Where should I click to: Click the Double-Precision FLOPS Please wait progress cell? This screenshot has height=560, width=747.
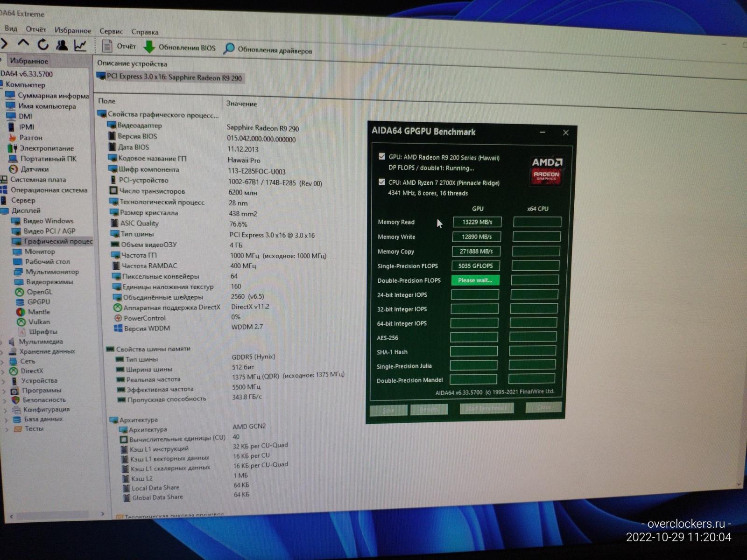[x=475, y=280]
